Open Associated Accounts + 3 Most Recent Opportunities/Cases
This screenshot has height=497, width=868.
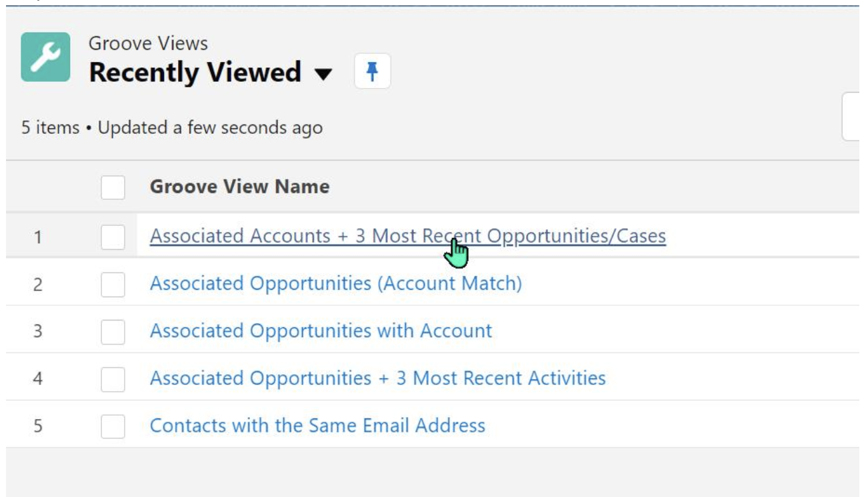click(408, 236)
